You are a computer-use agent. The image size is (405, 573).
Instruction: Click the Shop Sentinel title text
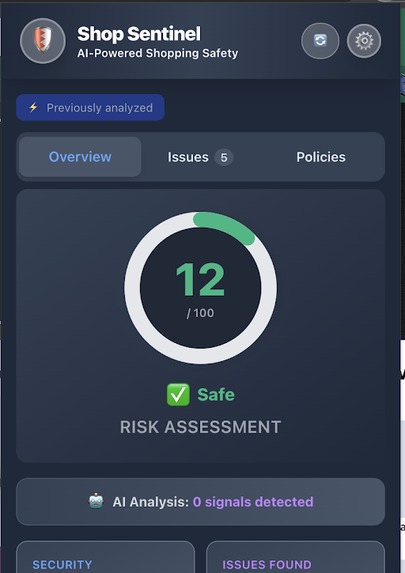[x=139, y=34]
